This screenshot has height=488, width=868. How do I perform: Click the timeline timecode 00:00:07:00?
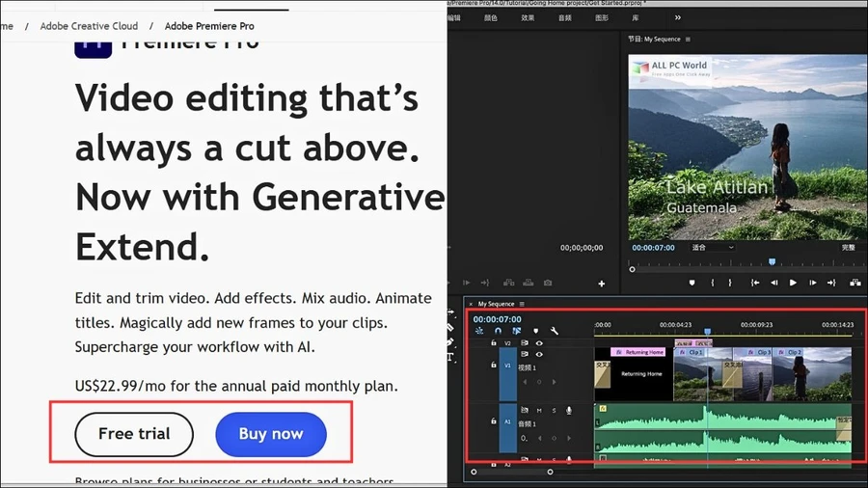click(497, 319)
